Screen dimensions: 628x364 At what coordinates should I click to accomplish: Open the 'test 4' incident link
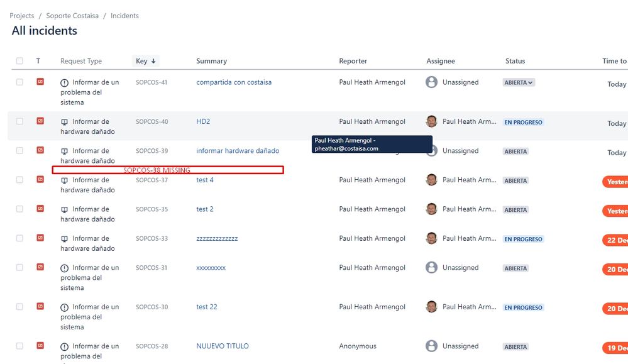[x=205, y=180]
